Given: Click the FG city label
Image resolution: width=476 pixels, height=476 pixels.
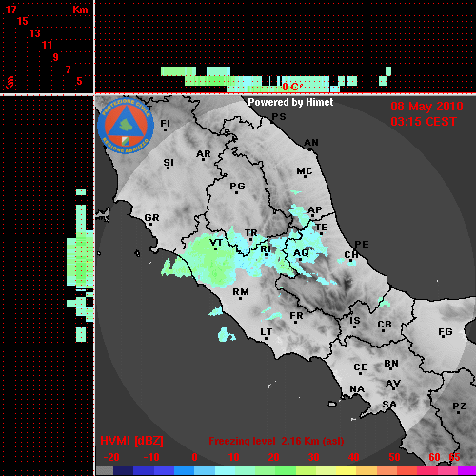Looking at the screenshot, I should (446, 332).
